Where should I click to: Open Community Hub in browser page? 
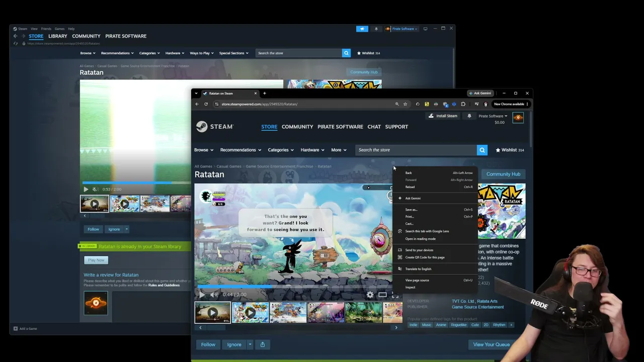tap(503, 174)
